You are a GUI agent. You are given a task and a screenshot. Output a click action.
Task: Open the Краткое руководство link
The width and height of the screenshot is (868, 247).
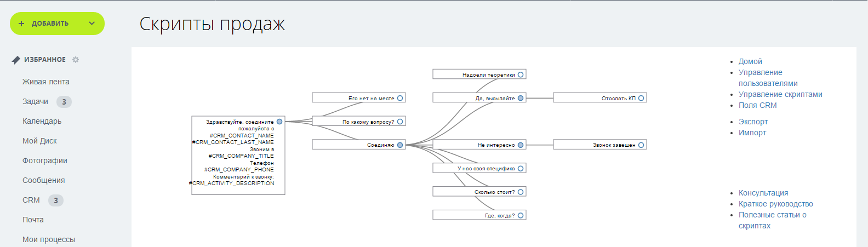tap(775, 204)
